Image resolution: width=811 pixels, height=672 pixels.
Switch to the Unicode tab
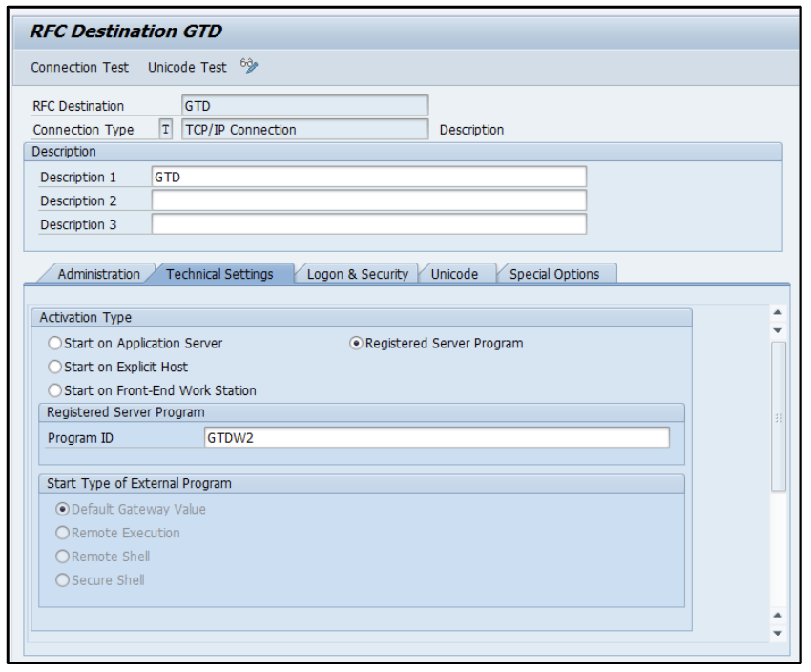454,274
